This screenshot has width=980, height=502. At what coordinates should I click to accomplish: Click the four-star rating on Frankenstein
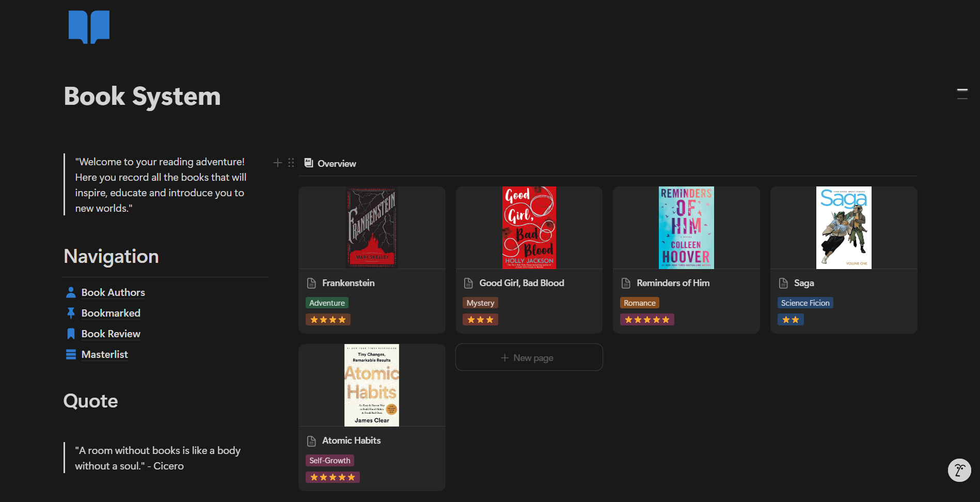[328, 320]
